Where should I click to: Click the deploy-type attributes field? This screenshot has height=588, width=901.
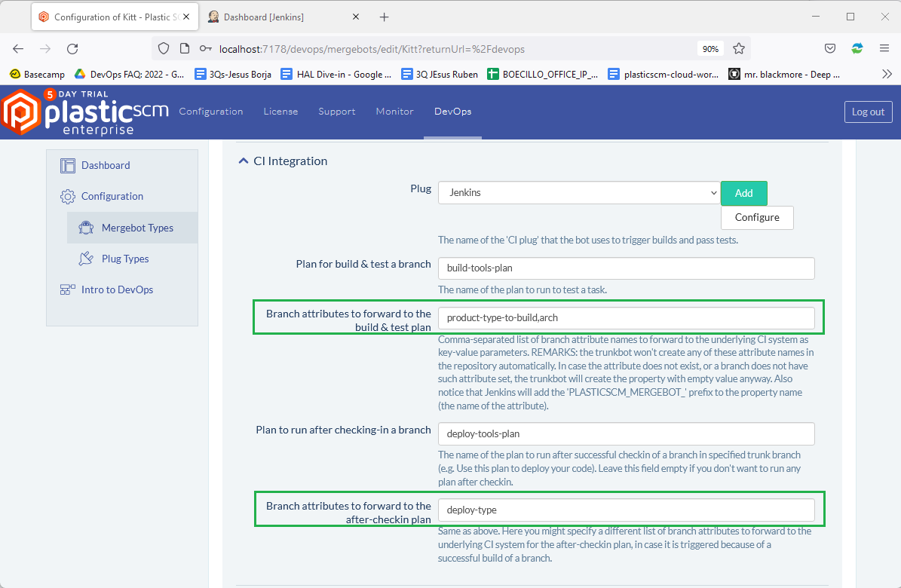click(x=626, y=510)
